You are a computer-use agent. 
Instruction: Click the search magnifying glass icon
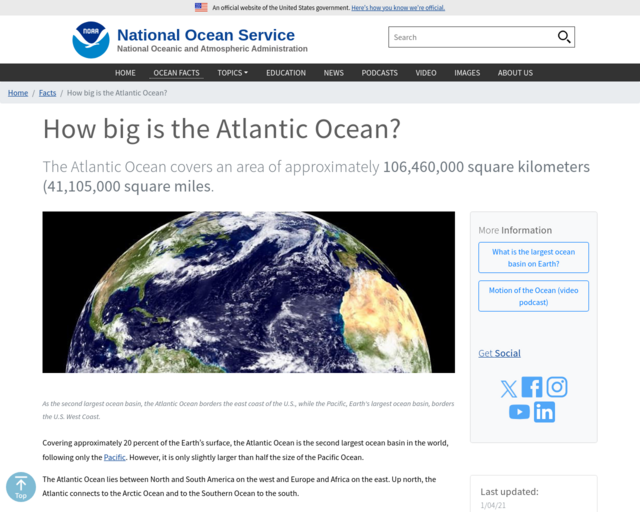(x=564, y=37)
